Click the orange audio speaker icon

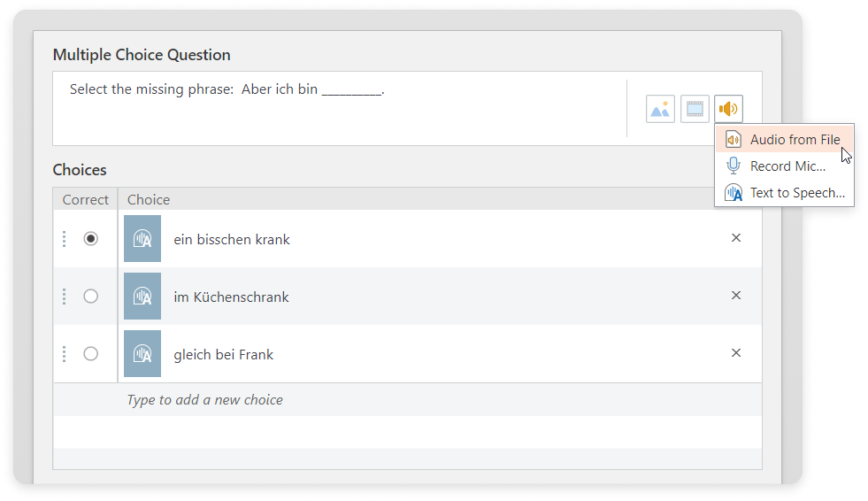728,109
